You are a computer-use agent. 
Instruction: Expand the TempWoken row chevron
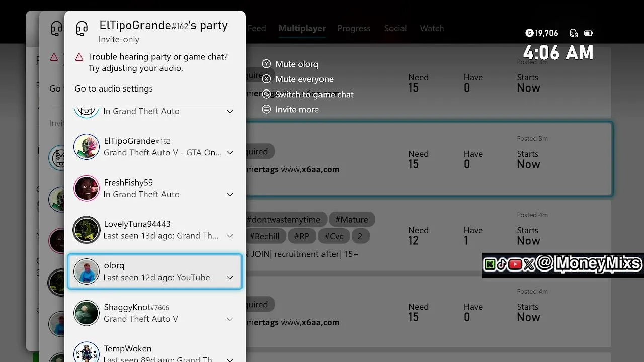[230, 359]
